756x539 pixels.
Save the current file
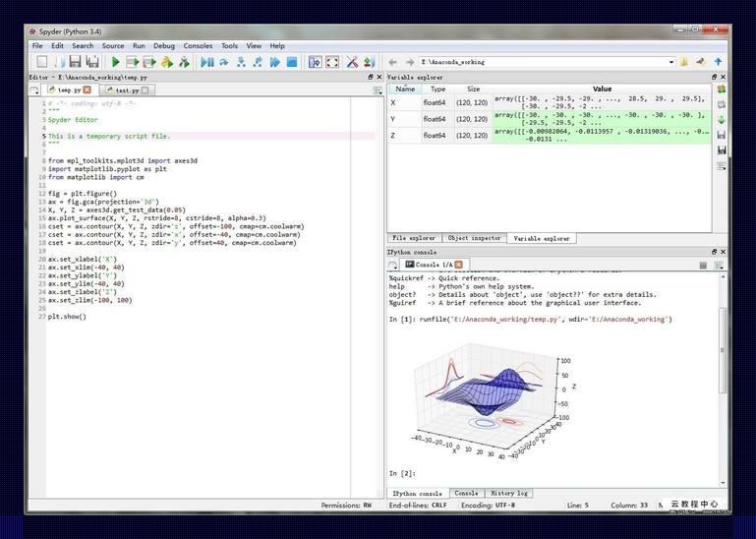[76, 62]
